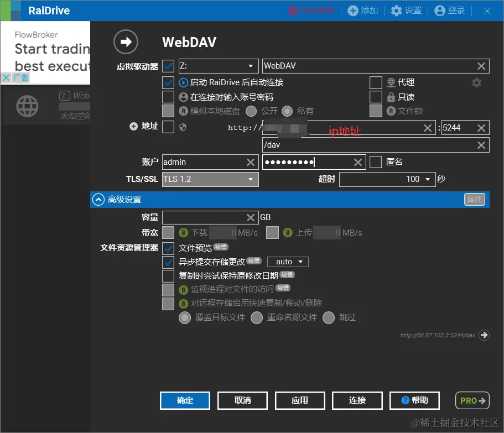Open 帮助 help button
This screenshot has width=504, height=433.
(x=414, y=400)
